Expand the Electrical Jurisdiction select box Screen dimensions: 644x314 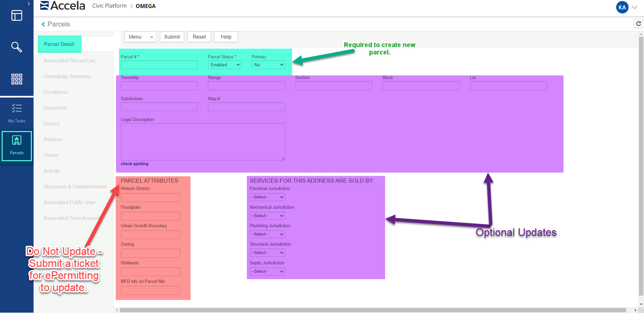coord(267,197)
